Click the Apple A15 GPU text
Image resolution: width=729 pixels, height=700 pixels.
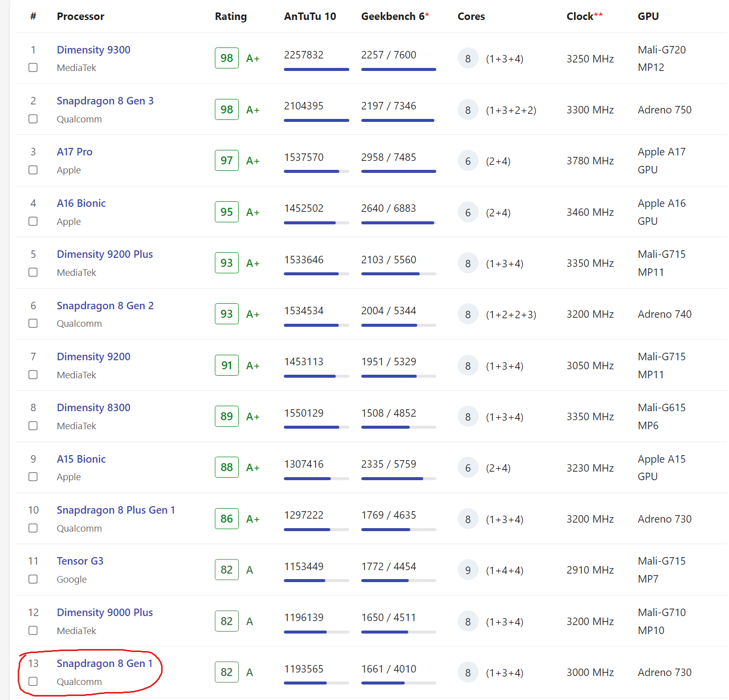[662, 468]
